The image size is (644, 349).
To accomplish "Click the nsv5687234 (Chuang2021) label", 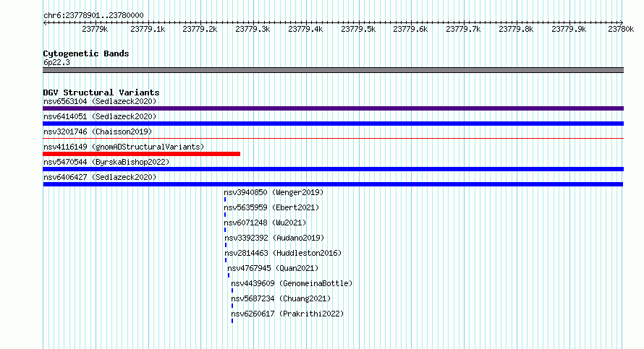I will coord(281,298).
